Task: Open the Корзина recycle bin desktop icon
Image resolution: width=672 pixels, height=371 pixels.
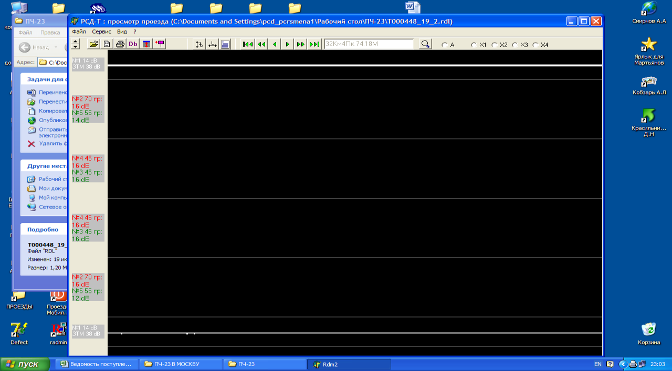Action: pyautogui.click(x=648, y=334)
